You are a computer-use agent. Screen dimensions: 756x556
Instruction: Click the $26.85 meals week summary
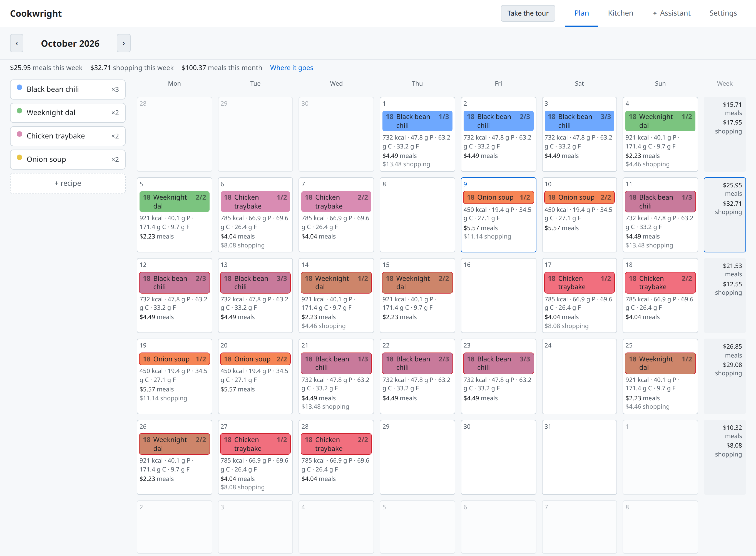[725, 376]
